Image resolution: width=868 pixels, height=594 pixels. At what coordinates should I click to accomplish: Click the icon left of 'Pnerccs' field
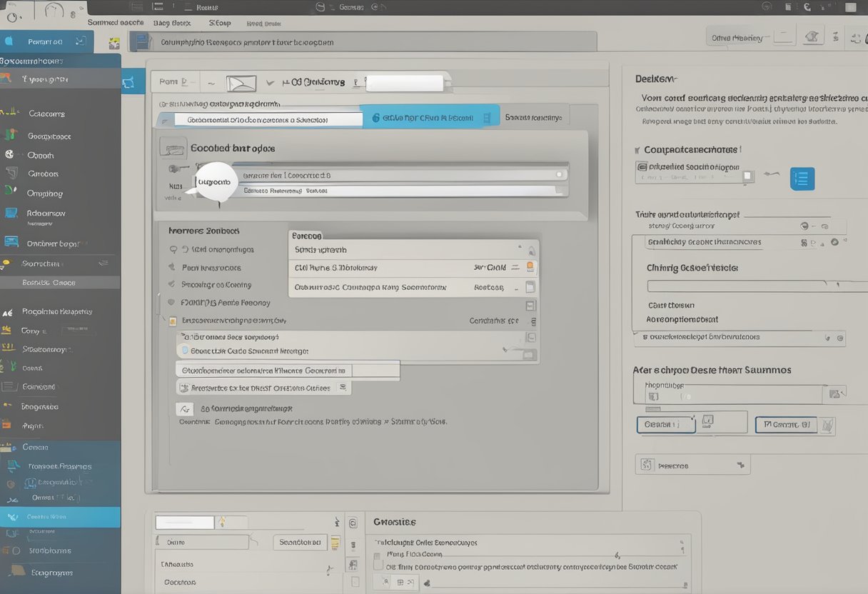pos(647,465)
